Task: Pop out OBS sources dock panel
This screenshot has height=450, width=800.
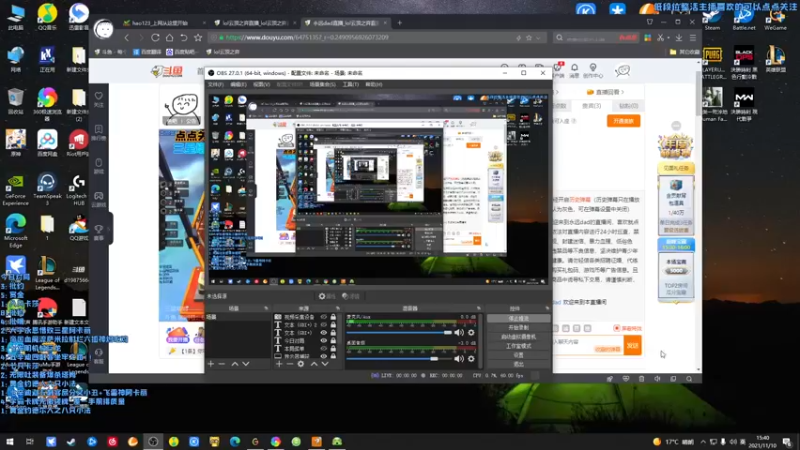Action: 338,308
